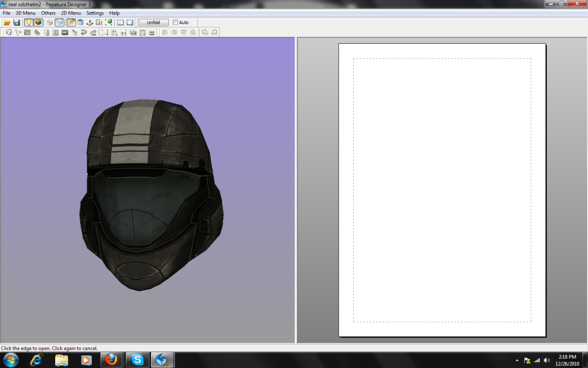Open the File menu
Viewport: 588px width, 368px height.
pyautogui.click(x=6, y=13)
